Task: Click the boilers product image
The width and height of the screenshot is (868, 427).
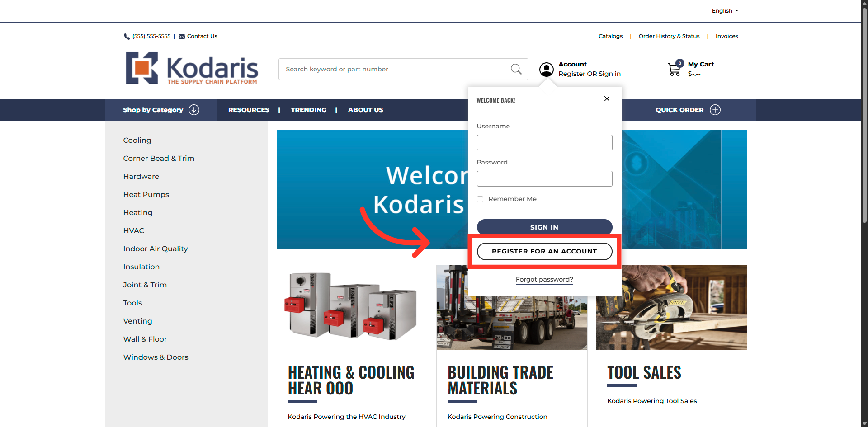Action: tap(352, 306)
